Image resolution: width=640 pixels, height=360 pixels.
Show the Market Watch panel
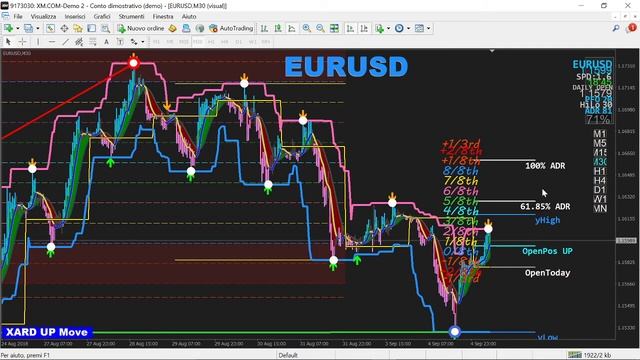coord(50,28)
